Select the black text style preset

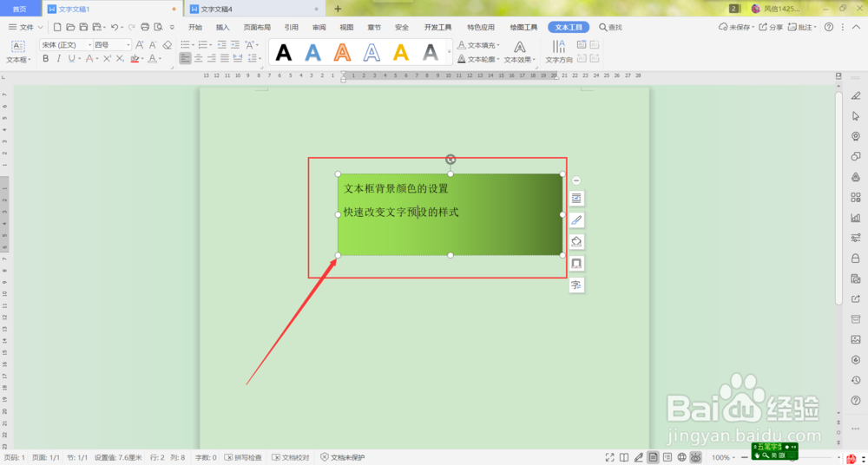(284, 52)
